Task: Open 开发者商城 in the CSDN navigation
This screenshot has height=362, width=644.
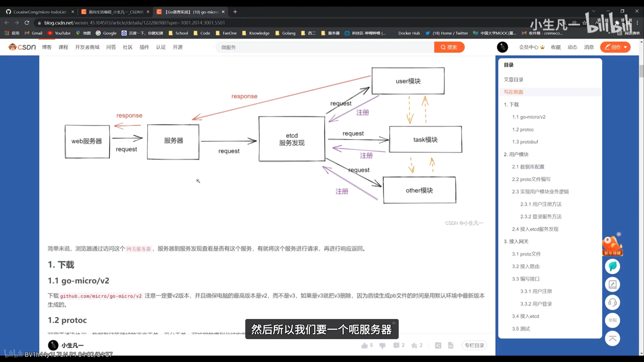Action: [x=87, y=47]
